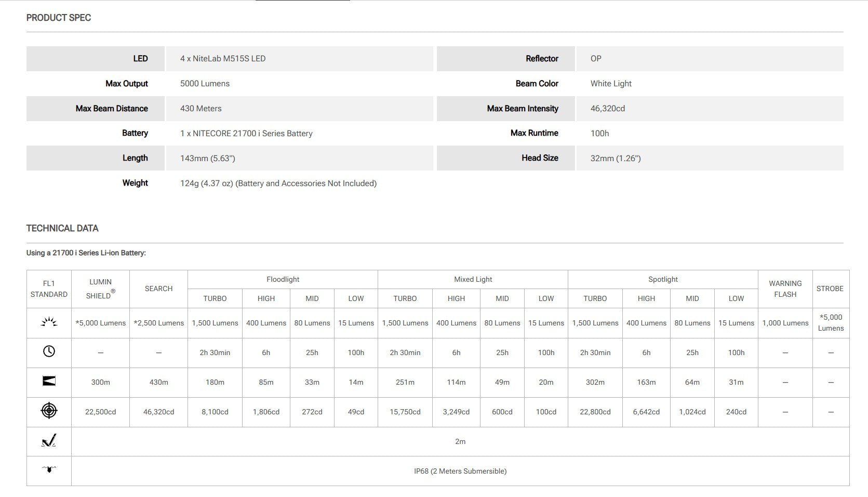Click "1 x NITECORE 21700 i Series Battery"
Screen dimensions: 868x497
tap(246, 134)
